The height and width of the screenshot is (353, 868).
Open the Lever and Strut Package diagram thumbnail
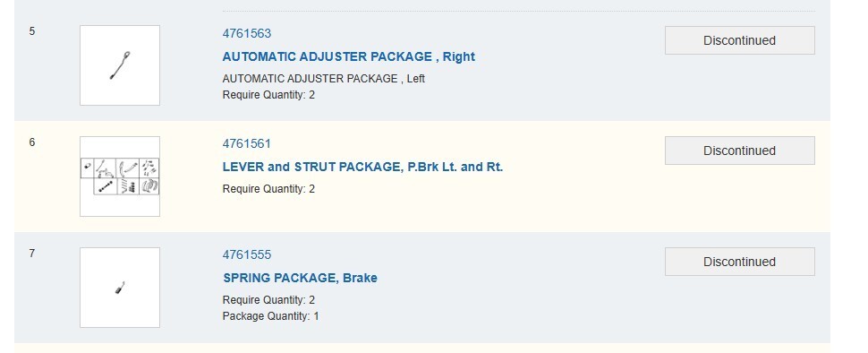[120, 176]
